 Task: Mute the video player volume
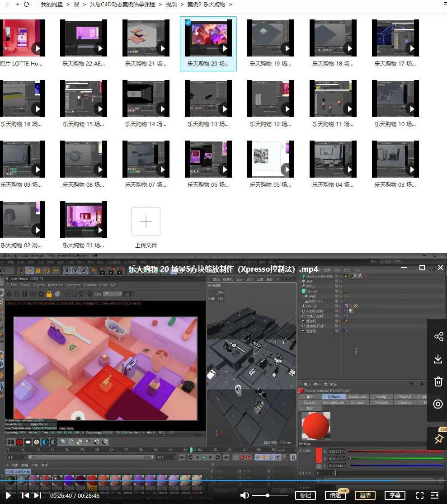(x=245, y=495)
